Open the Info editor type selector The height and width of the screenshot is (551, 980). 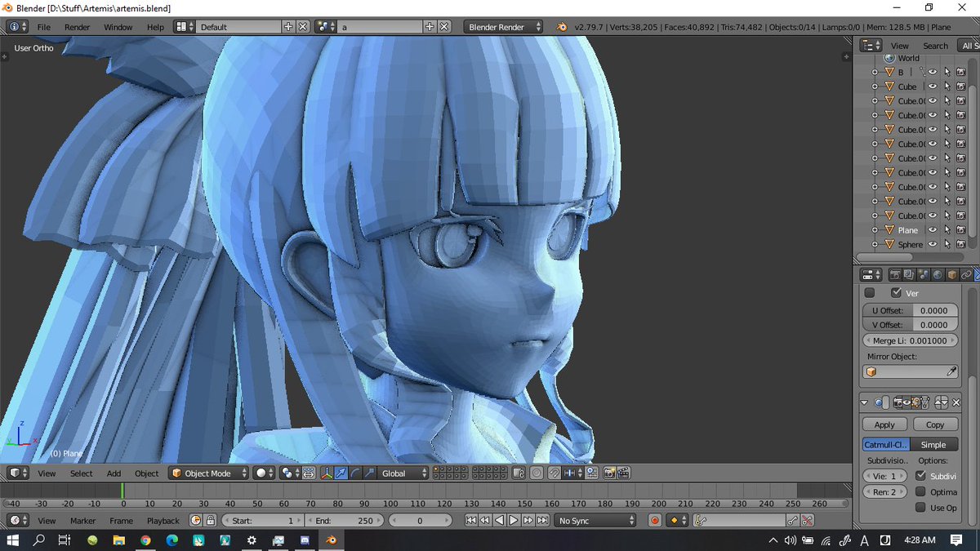17,27
